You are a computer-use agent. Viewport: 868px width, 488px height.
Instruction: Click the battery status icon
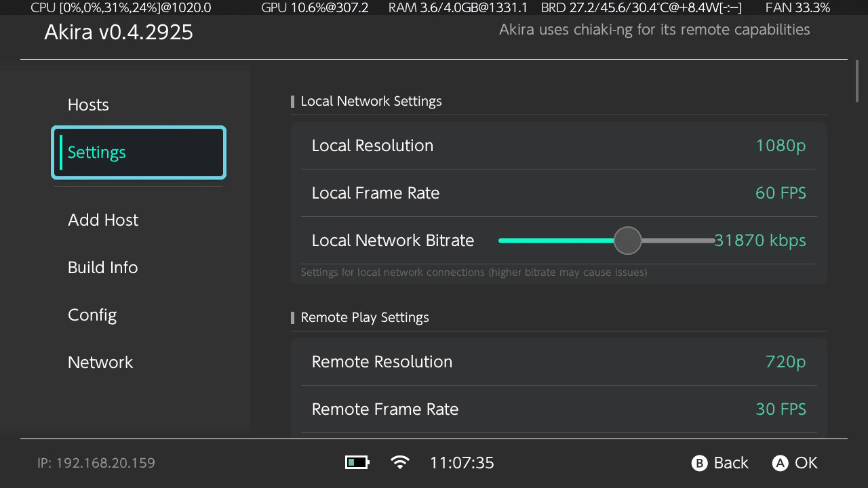point(357,463)
